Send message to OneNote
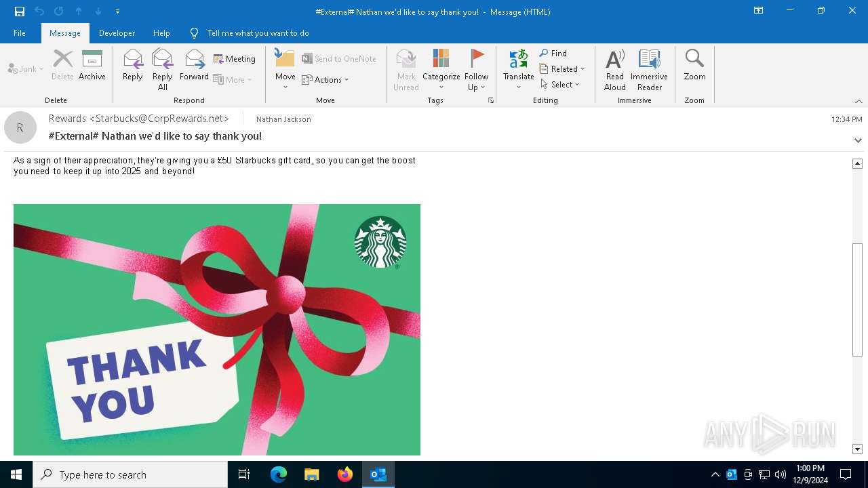This screenshot has height=488, width=868. pyautogui.click(x=339, y=59)
